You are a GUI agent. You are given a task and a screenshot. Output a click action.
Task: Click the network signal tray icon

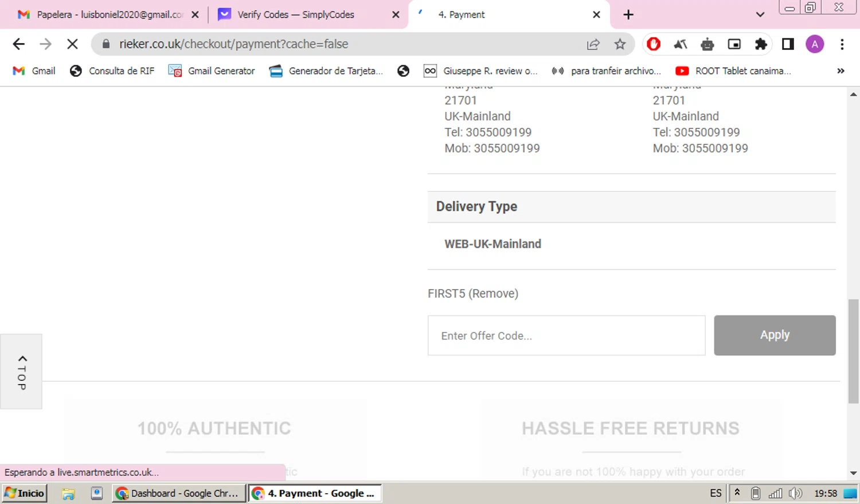coord(775,493)
